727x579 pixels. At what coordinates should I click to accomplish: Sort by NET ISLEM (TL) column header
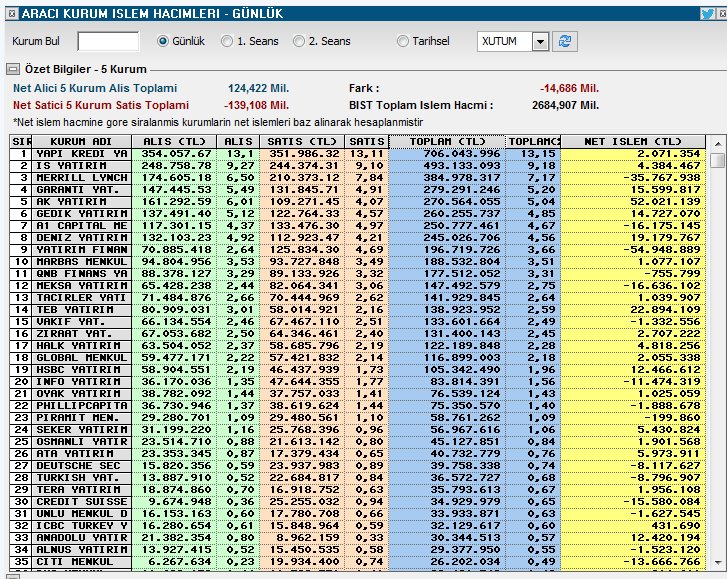[x=633, y=141]
